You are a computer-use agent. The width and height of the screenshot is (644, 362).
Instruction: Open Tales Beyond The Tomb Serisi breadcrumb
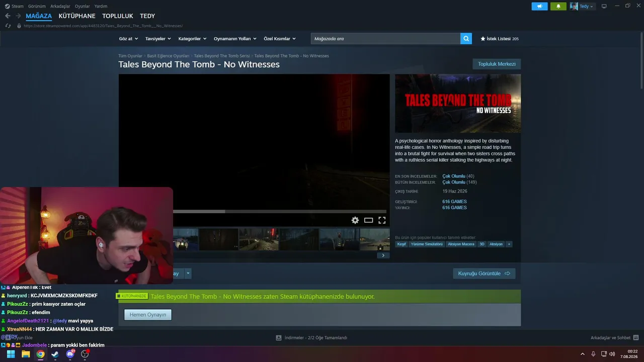tap(222, 56)
